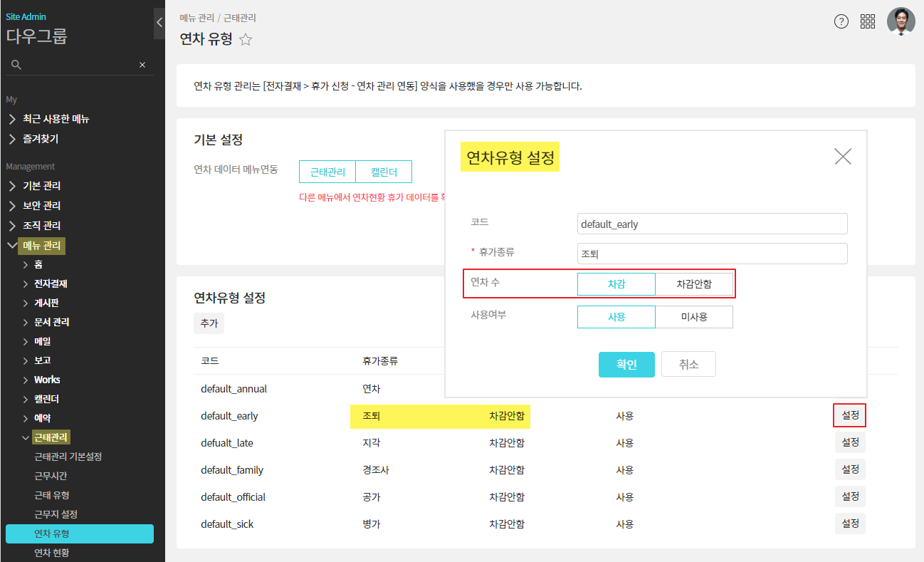Screen dimensions: 924x562
Task: Select 미사용 option for 사용여부
Action: click(x=693, y=317)
